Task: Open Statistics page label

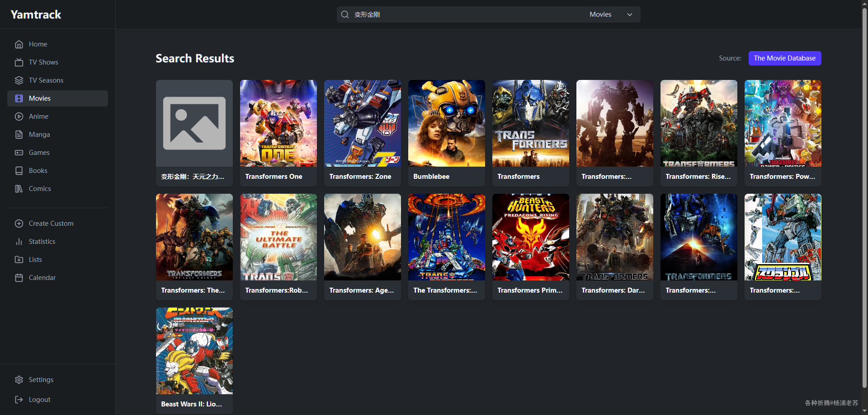Action: pos(42,242)
